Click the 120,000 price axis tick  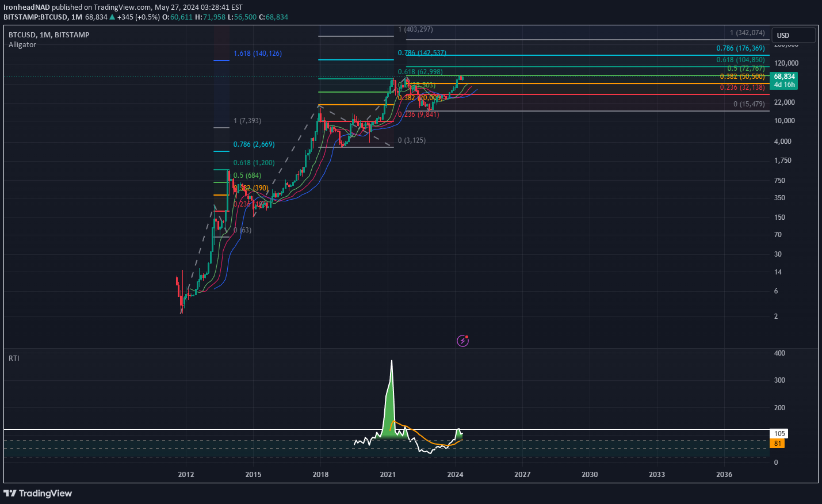point(786,63)
